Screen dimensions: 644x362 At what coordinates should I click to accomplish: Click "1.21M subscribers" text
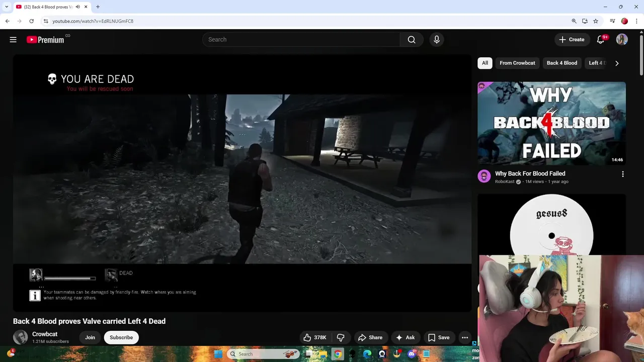tap(50, 341)
